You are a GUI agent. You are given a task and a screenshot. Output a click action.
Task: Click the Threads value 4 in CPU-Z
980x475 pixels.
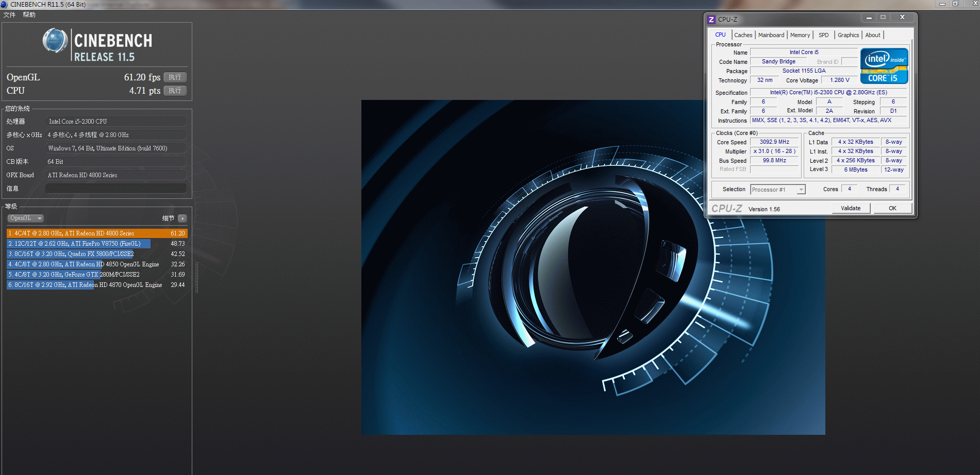(897, 189)
